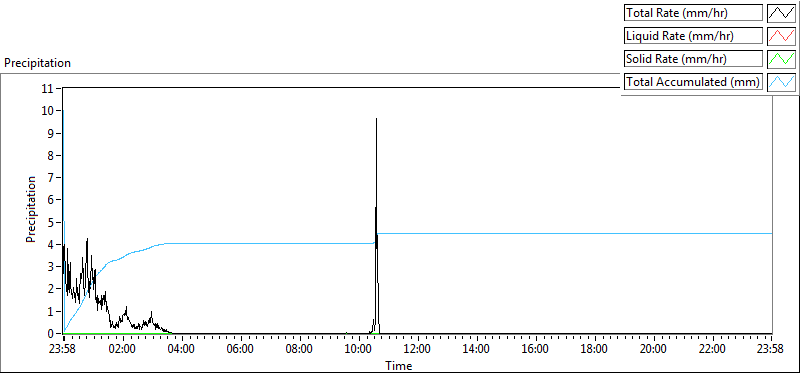Image resolution: width=800 pixels, height=373 pixels.
Task: Select the Total Accumulated (mm) legend label
Action: coord(693,82)
